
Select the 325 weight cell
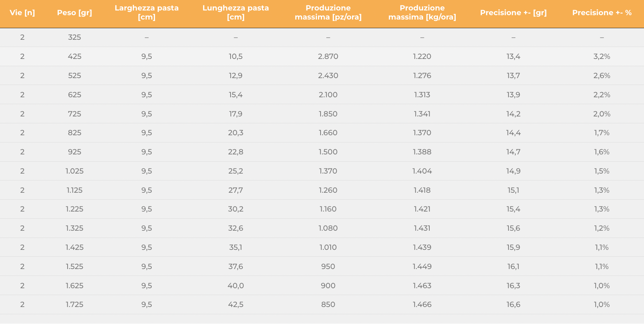click(x=74, y=37)
